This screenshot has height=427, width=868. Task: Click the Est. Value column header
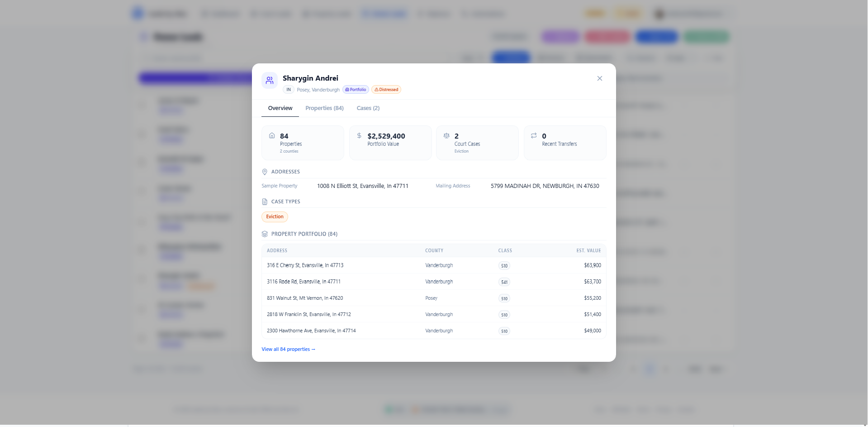588,250
